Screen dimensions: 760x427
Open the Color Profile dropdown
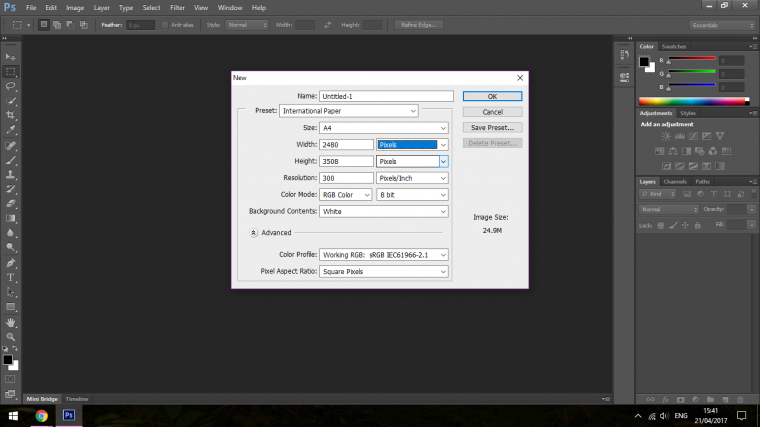click(x=383, y=255)
